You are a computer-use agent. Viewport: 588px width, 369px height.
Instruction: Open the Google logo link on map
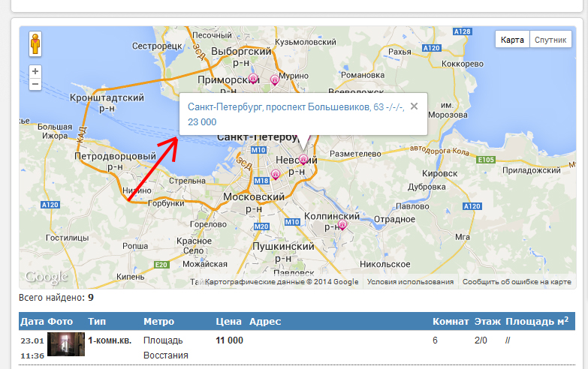[46, 277]
